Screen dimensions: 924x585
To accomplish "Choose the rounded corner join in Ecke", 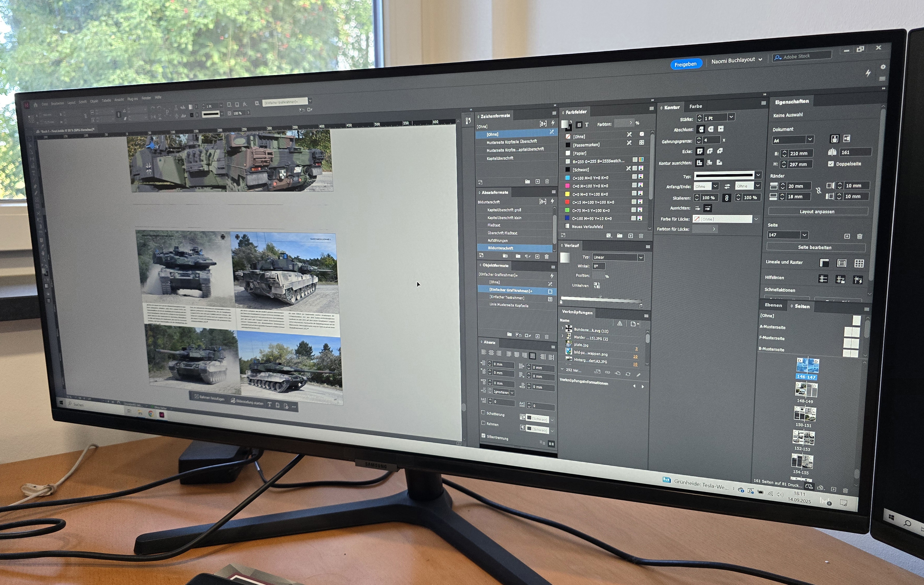I will pyautogui.click(x=710, y=151).
